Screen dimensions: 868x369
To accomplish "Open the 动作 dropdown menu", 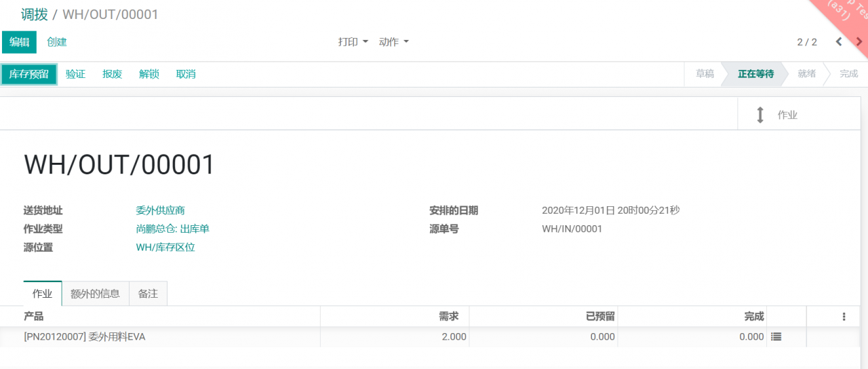I will pyautogui.click(x=394, y=42).
